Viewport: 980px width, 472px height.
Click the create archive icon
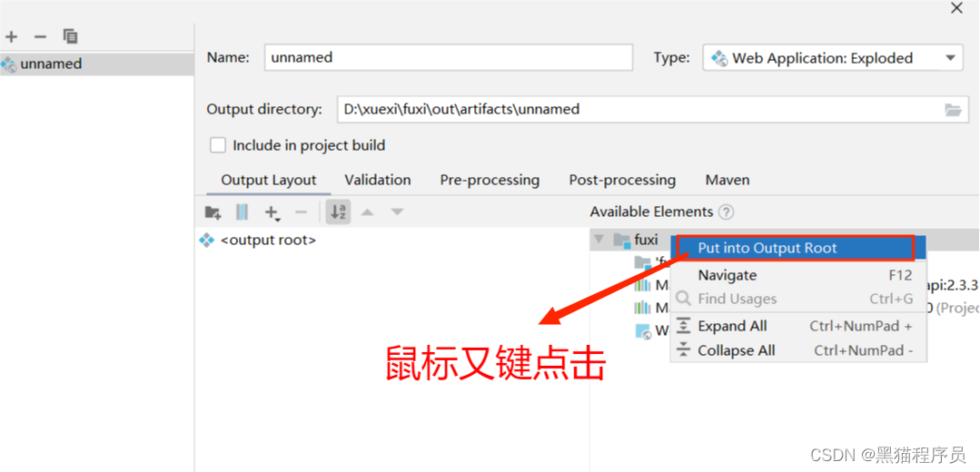[x=242, y=212]
